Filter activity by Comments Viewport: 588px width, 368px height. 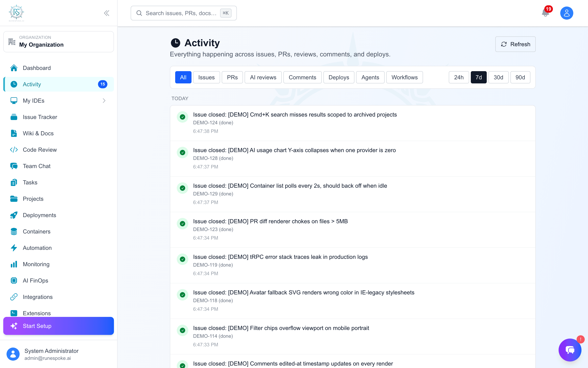[303, 77]
